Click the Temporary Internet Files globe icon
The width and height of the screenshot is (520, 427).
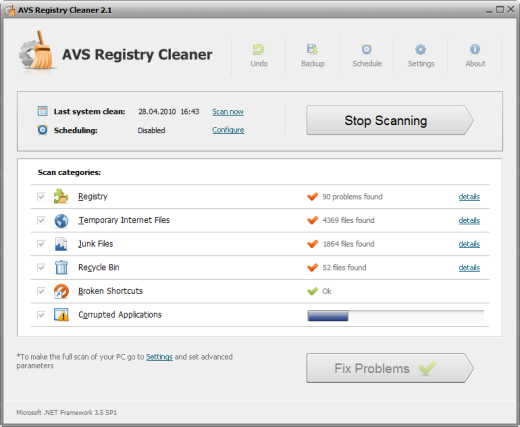(x=61, y=221)
